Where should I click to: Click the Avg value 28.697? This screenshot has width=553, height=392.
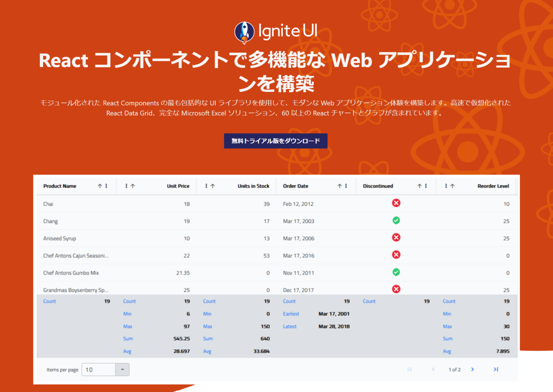coord(181,351)
